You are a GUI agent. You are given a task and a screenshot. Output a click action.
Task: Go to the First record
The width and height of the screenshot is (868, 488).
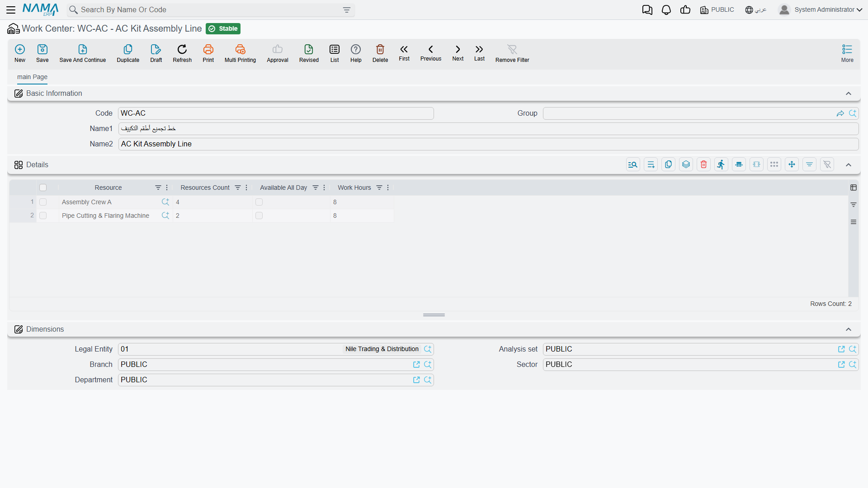tap(404, 52)
